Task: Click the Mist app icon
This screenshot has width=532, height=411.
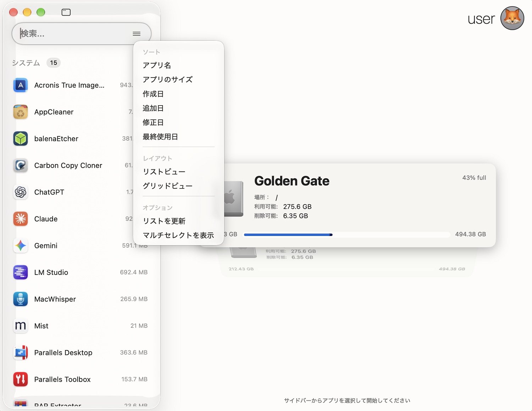Action: (21, 326)
